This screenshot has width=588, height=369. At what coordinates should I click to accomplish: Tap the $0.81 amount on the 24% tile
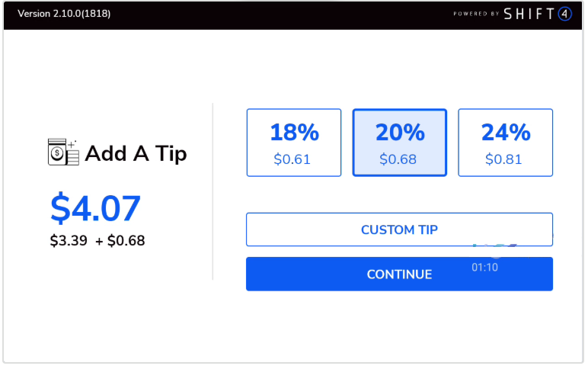504,159
